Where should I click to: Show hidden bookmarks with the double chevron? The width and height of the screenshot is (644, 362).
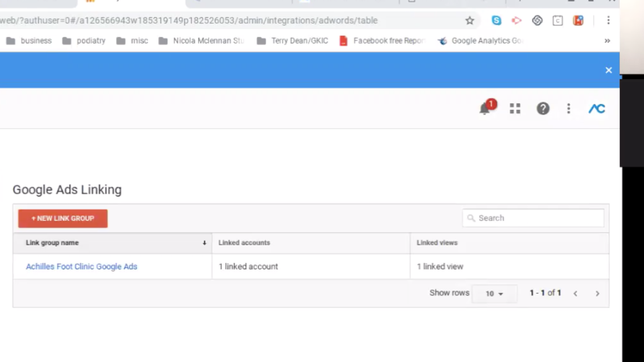click(607, 41)
